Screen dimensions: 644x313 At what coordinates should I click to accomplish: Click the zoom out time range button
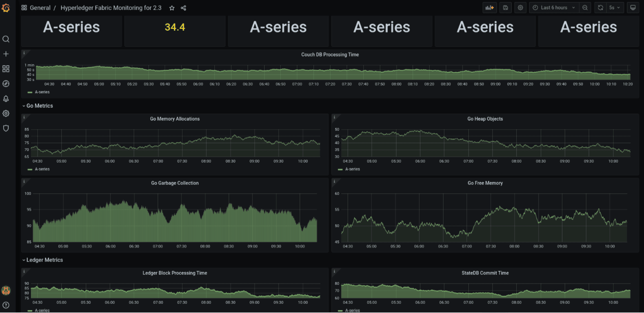[x=585, y=7]
